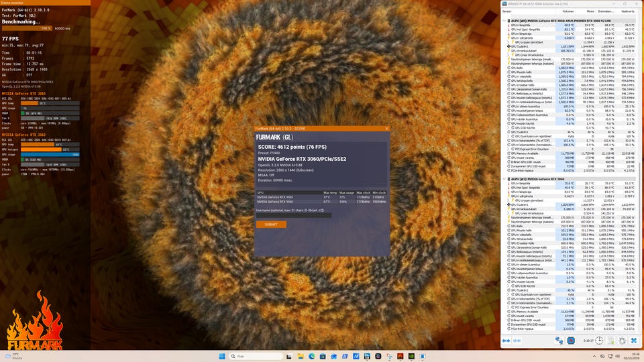Launch Microsoft Edge from the taskbar
This screenshot has height=362, width=644.
[x=312, y=356]
